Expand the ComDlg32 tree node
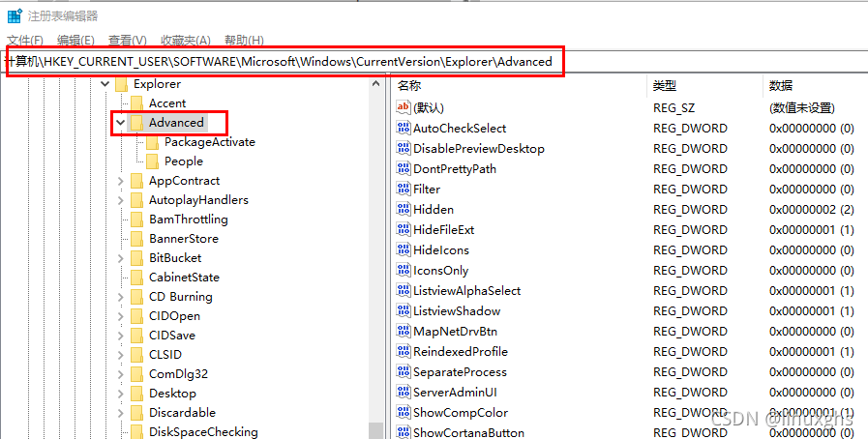Viewport: 868px width, 439px height. [x=121, y=374]
